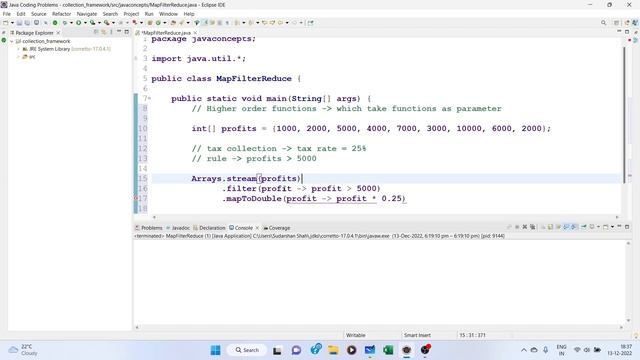Open the Run dropdown arrow in the toolbar
Viewport: 640px width, 360px height.
[85, 23]
